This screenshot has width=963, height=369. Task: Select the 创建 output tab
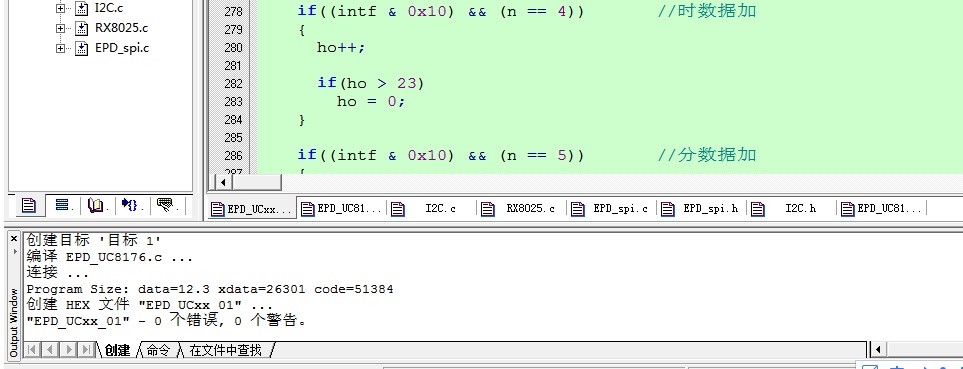pos(117,350)
